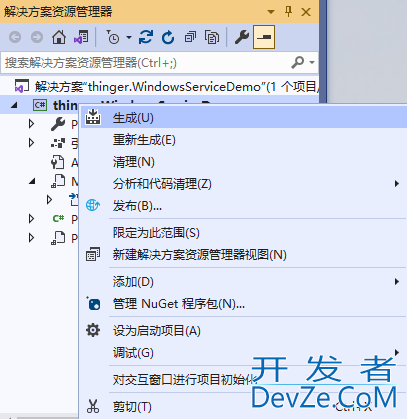Choose 限定为此范围(S)

[244, 232]
